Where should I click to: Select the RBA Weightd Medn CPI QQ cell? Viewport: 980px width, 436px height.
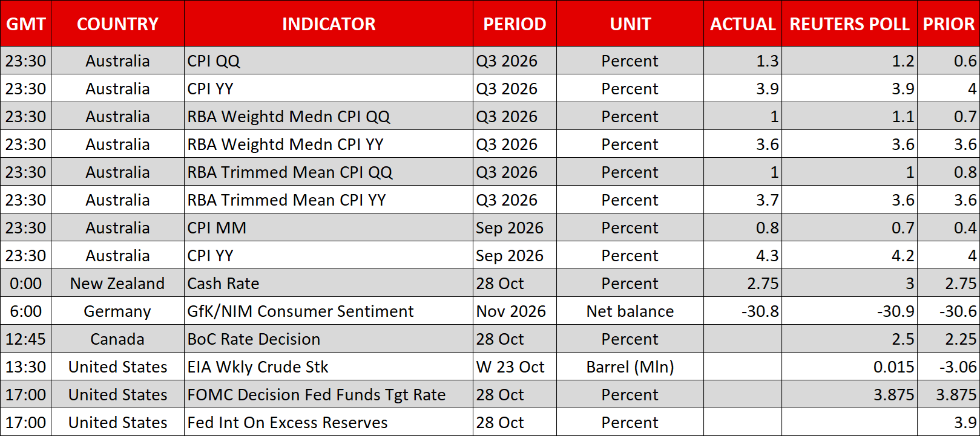329,117
